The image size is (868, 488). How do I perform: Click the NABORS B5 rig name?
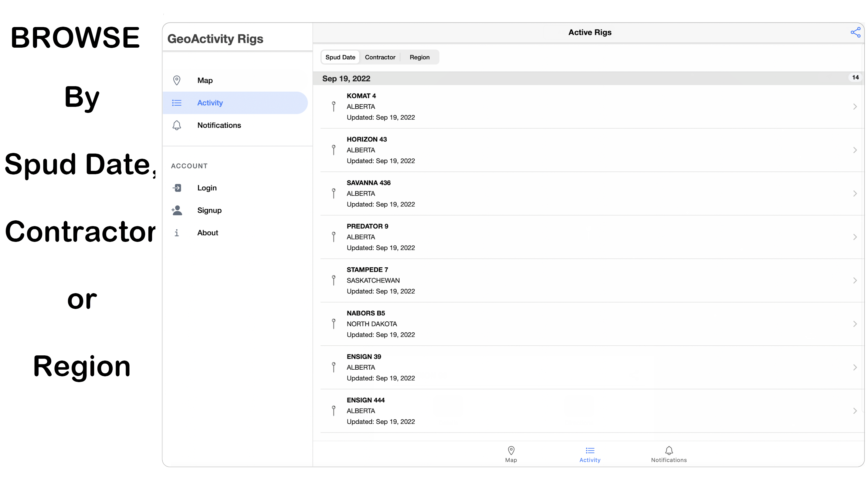click(x=366, y=313)
